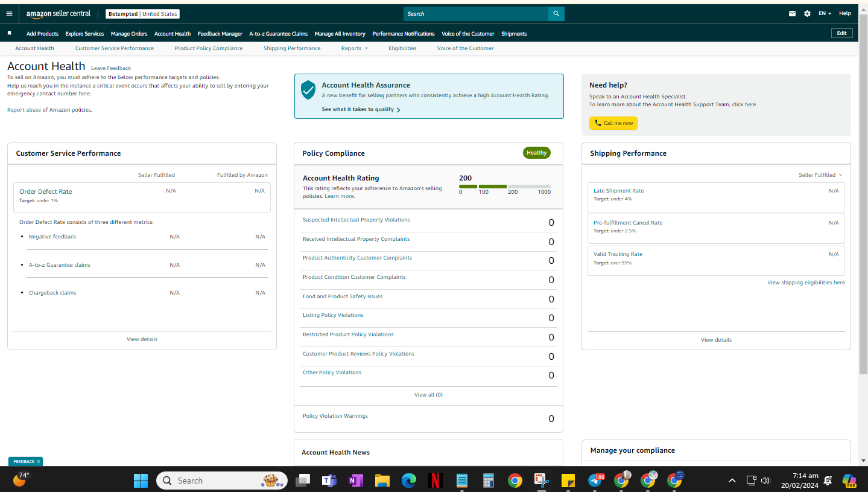
Task: Open the Eligibilities tab
Action: [402, 48]
